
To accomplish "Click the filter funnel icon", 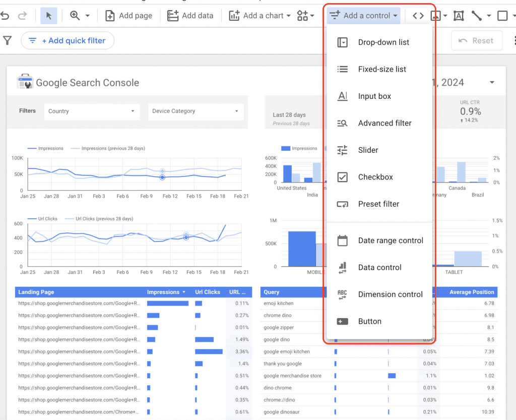I will coord(7,40).
